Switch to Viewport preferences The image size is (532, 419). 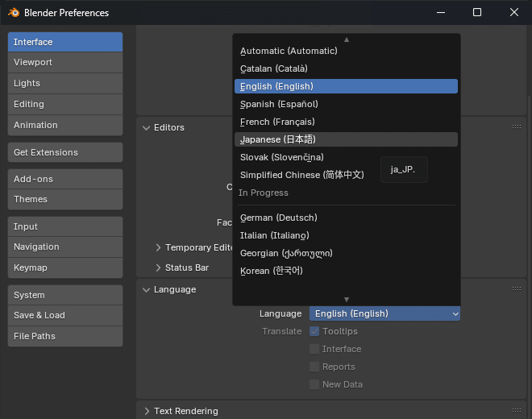click(65, 62)
